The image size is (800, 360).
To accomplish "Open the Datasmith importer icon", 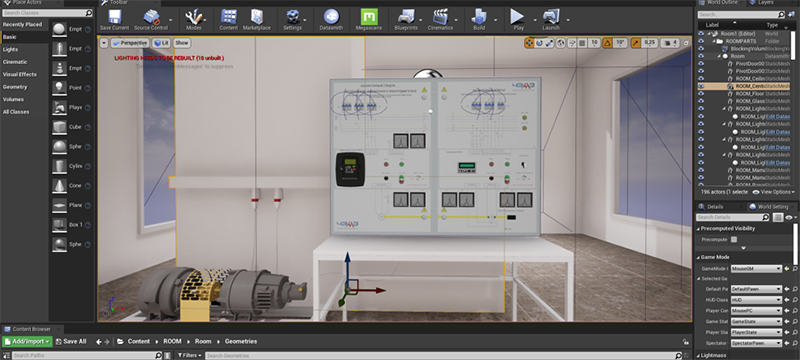I will pos(332,17).
